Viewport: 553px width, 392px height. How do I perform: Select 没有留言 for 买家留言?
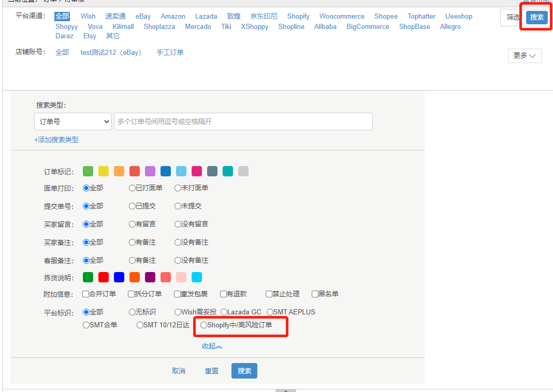178,224
